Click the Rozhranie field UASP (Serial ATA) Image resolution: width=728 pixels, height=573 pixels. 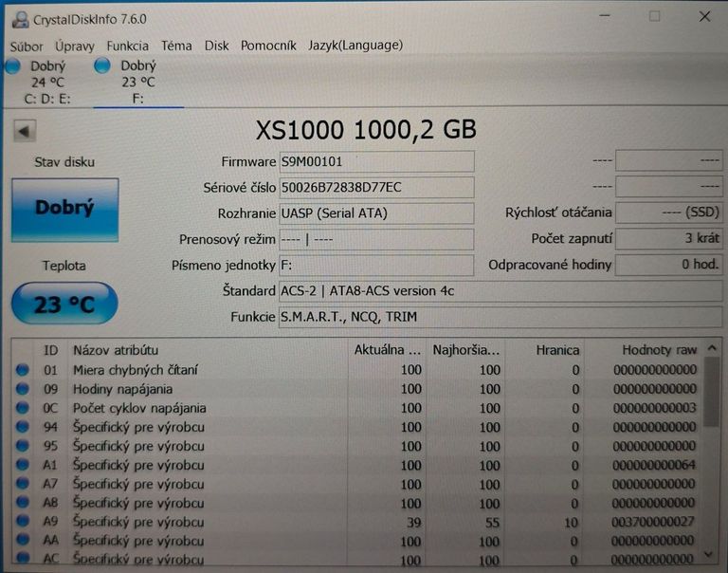(x=376, y=213)
